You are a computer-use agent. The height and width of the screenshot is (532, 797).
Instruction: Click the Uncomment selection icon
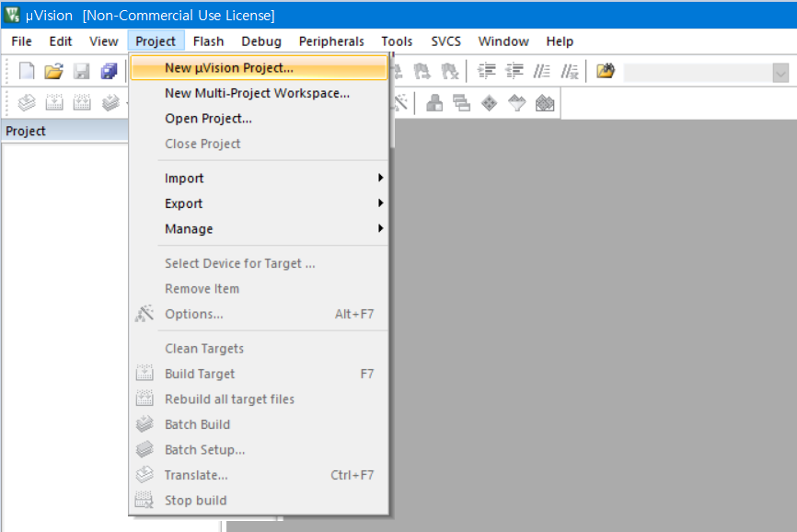click(570, 71)
